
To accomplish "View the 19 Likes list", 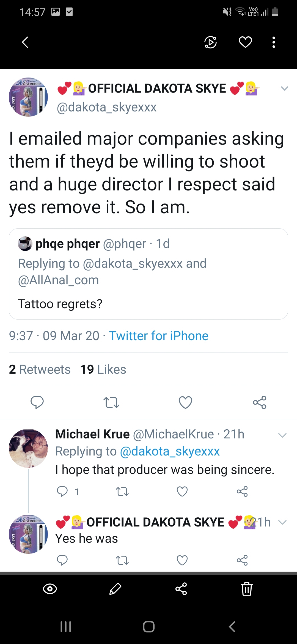I will click(x=103, y=369).
